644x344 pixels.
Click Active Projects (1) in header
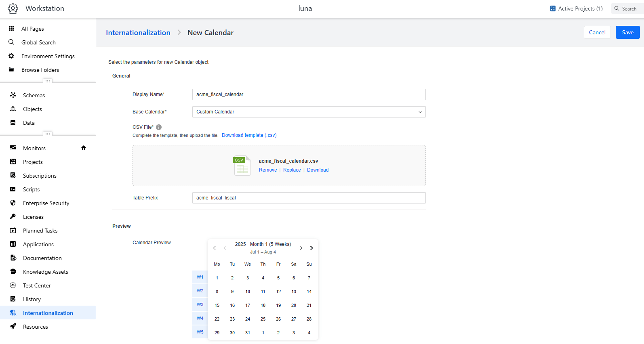[x=576, y=8]
